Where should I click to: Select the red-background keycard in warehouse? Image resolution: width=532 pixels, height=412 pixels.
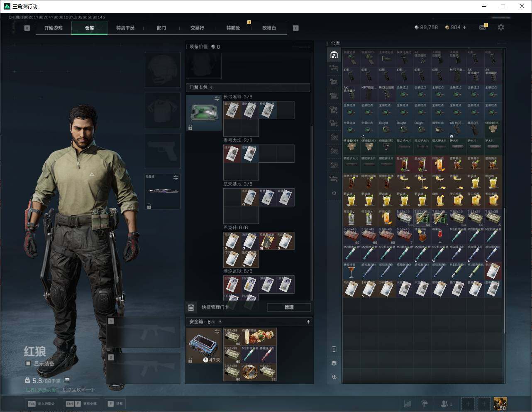(x=493, y=271)
